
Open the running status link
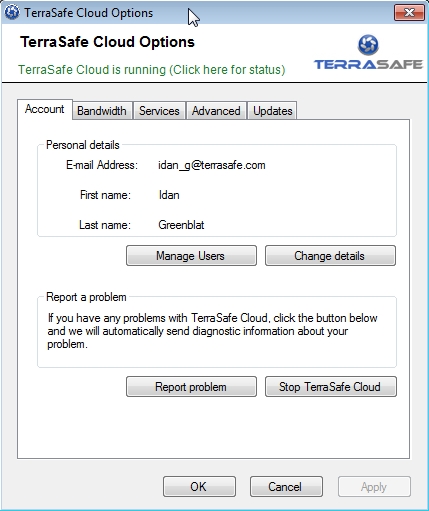[152, 70]
